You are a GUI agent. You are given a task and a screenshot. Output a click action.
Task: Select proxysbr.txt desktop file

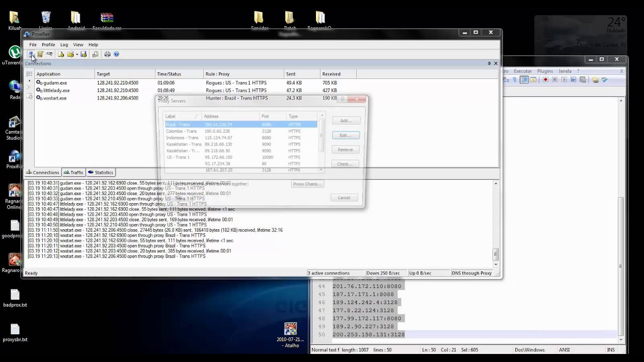[x=15, y=332]
